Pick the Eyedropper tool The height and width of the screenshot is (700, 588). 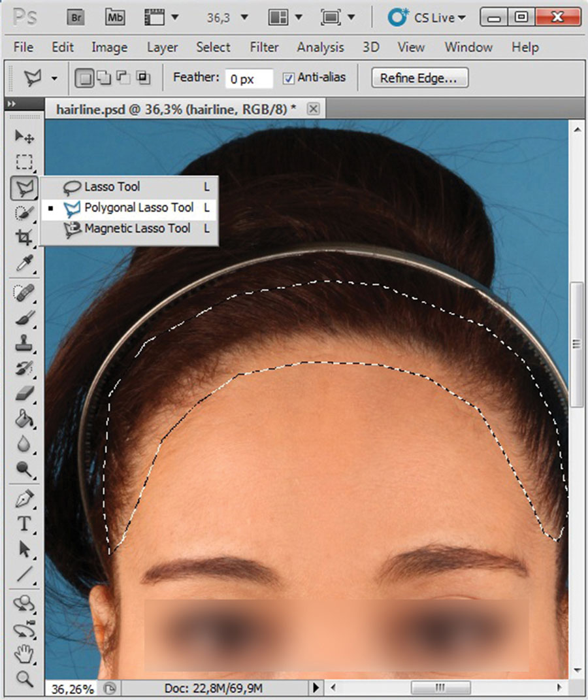coord(24,264)
